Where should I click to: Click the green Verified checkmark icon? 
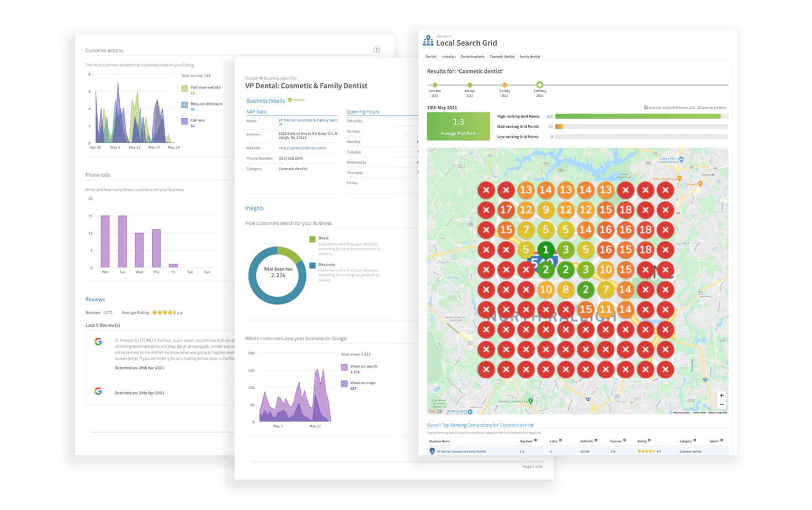(290, 100)
